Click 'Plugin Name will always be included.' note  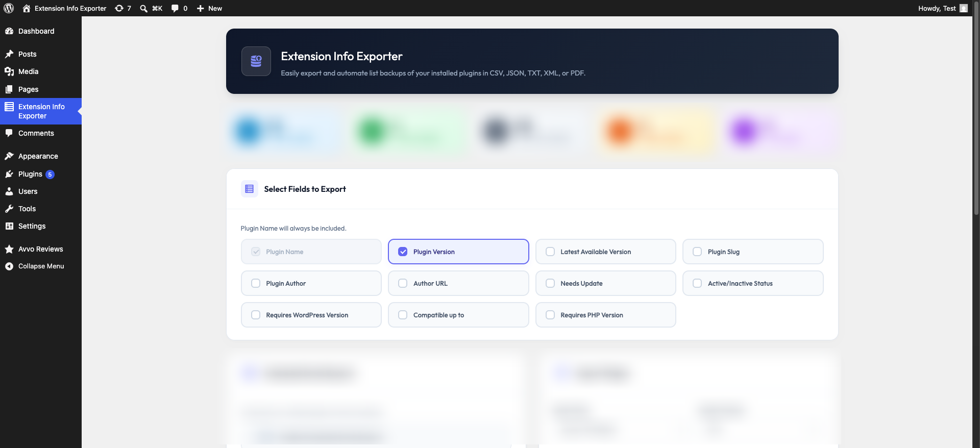pos(293,228)
